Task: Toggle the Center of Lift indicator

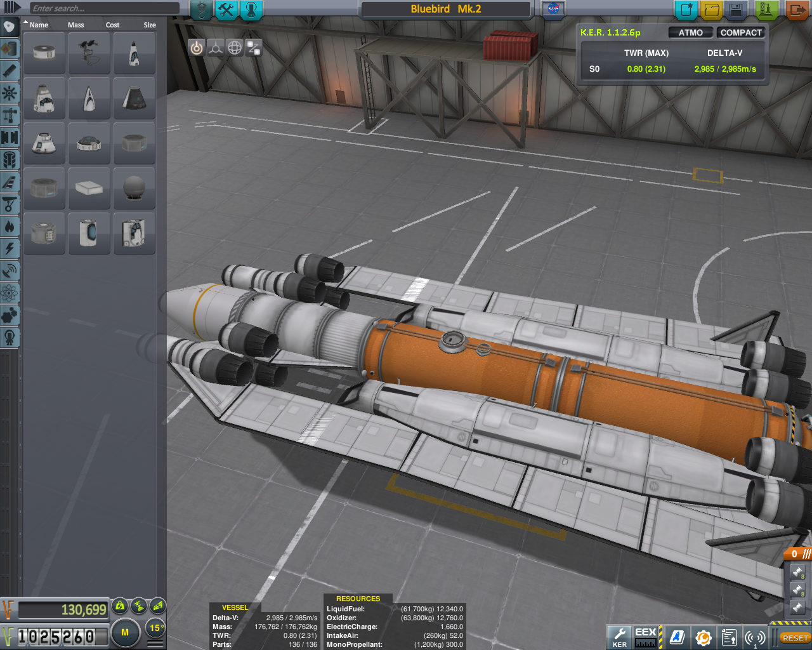Action: pyautogui.click(x=158, y=606)
